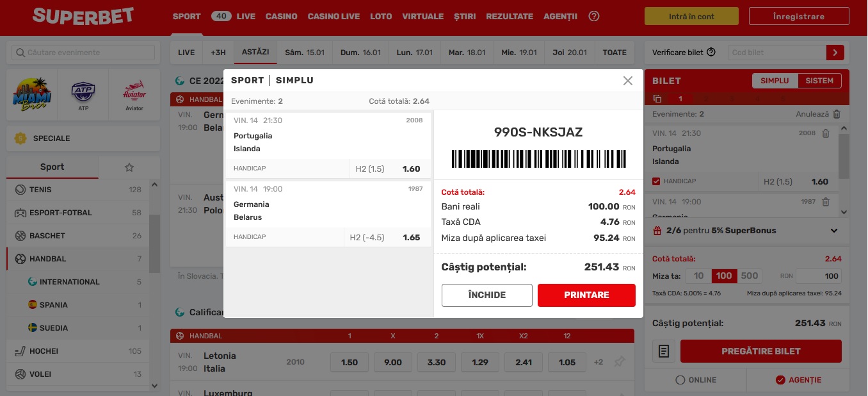Viewport: 868px width, 396px height.
Task: Select the Tenis sport icon
Action: tap(20, 190)
